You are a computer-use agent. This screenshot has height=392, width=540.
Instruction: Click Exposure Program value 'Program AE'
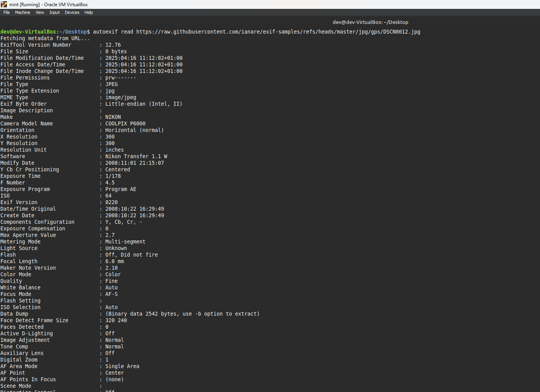click(121, 189)
